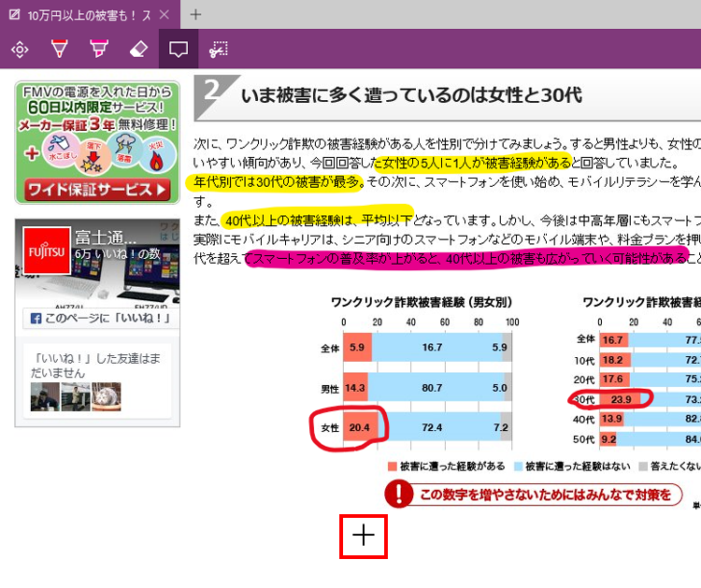
Task: Select the Eraser tool
Action: tap(137, 49)
